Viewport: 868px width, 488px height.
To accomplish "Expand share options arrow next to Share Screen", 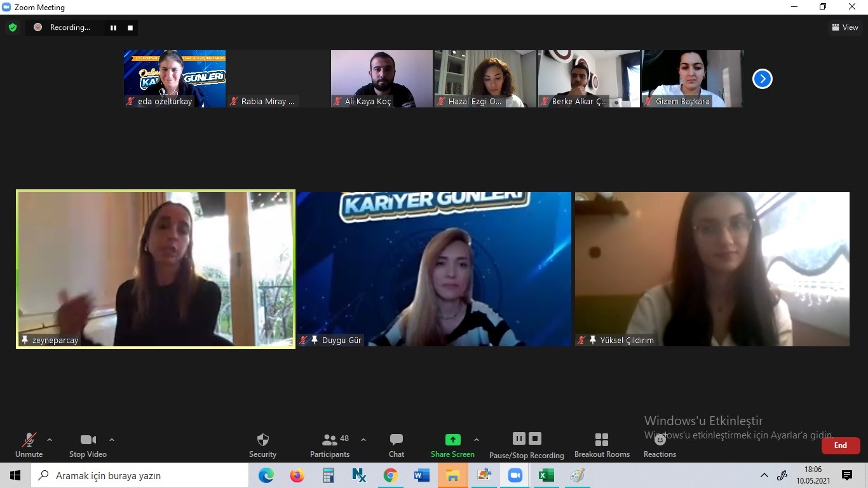I will coord(477,440).
